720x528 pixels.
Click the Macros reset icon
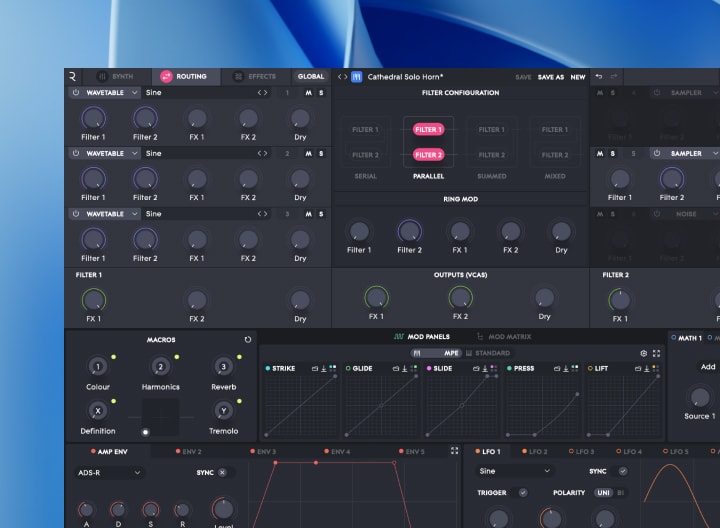(248, 340)
